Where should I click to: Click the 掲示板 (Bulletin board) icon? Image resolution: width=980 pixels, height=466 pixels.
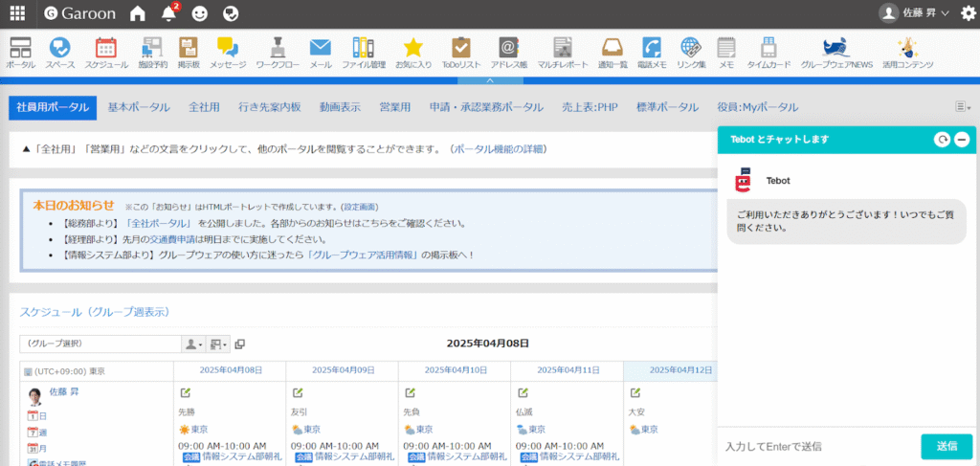point(188,52)
